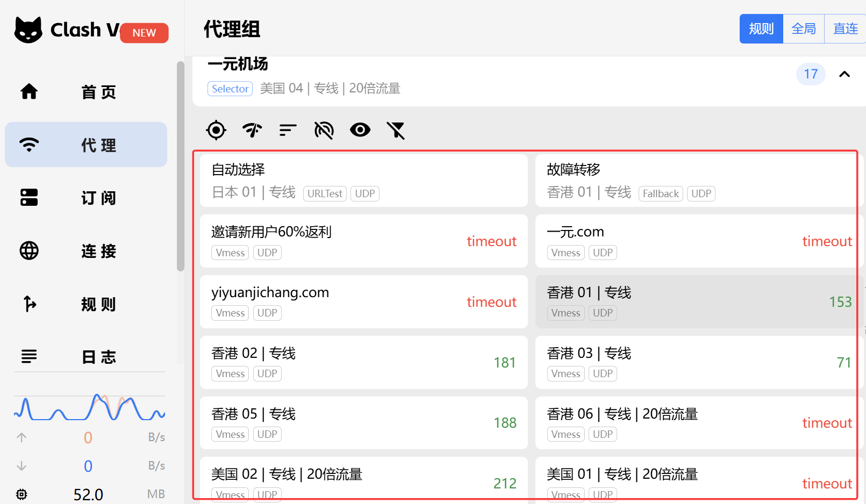Open the 日志 logs page

[x=86, y=357]
